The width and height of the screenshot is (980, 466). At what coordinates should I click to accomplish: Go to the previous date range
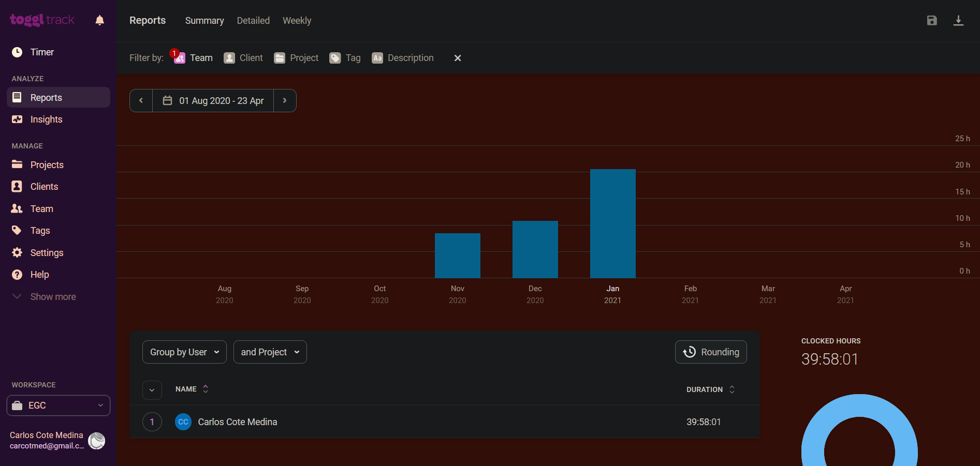point(141,100)
